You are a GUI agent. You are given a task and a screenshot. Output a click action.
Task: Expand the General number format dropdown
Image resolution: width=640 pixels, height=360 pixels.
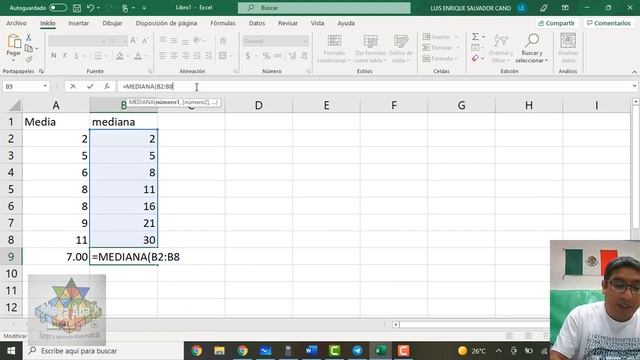tap(305, 41)
